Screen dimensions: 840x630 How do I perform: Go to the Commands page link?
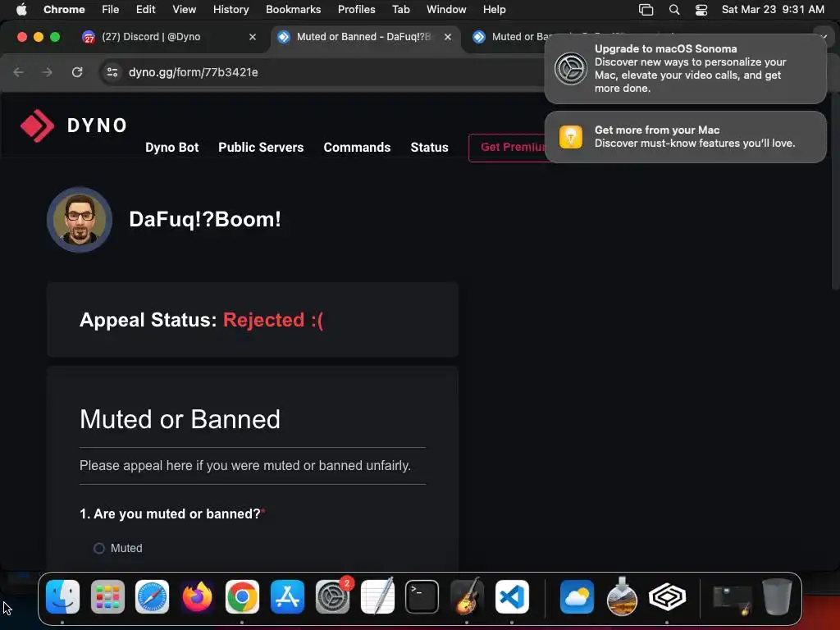pos(357,148)
